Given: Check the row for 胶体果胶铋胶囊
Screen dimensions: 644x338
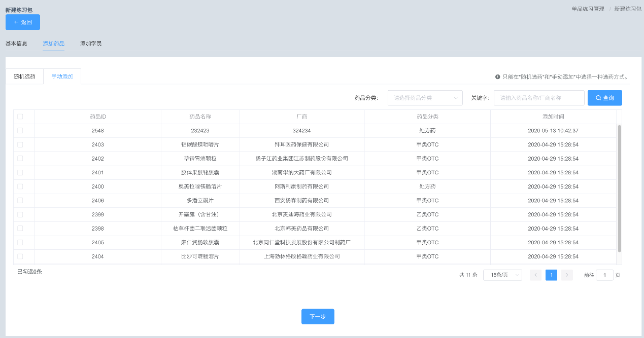Looking at the screenshot, I should [20, 172].
